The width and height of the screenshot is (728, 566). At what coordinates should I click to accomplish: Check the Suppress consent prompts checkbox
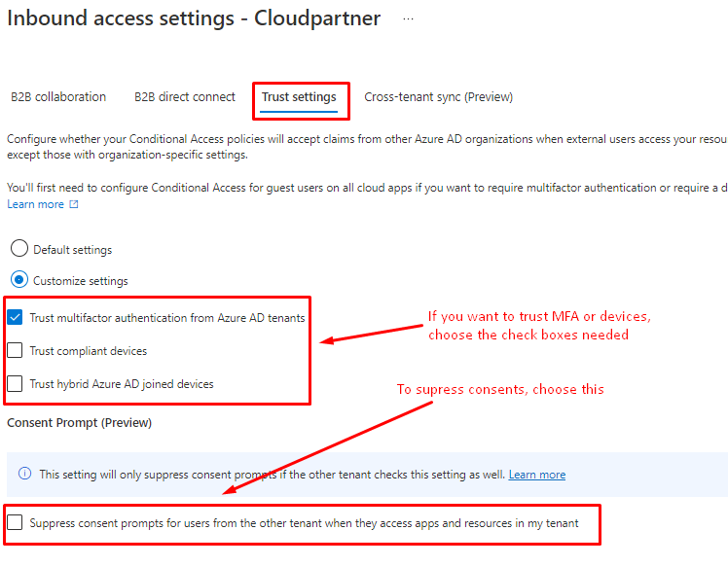[x=16, y=523]
